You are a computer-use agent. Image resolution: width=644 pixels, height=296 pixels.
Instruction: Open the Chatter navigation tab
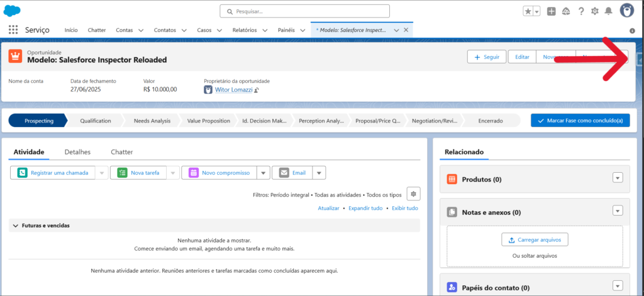pos(96,30)
